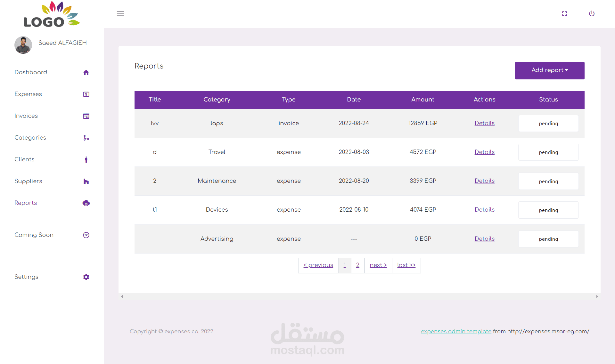This screenshot has height=364, width=615.
Task: Go to page 2 of reports
Action: (357, 265)
